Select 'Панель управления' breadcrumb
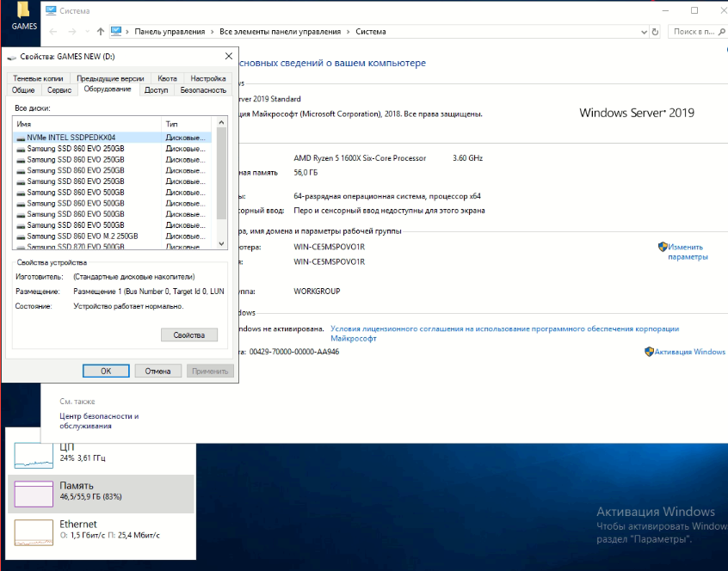 click(170, 32)
